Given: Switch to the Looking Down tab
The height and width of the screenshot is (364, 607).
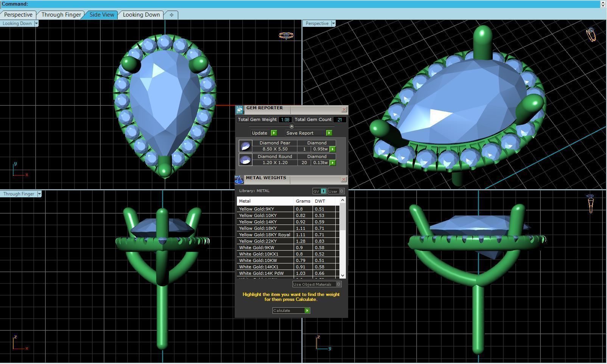Looking at the screenshot, I should coord(141,15).
